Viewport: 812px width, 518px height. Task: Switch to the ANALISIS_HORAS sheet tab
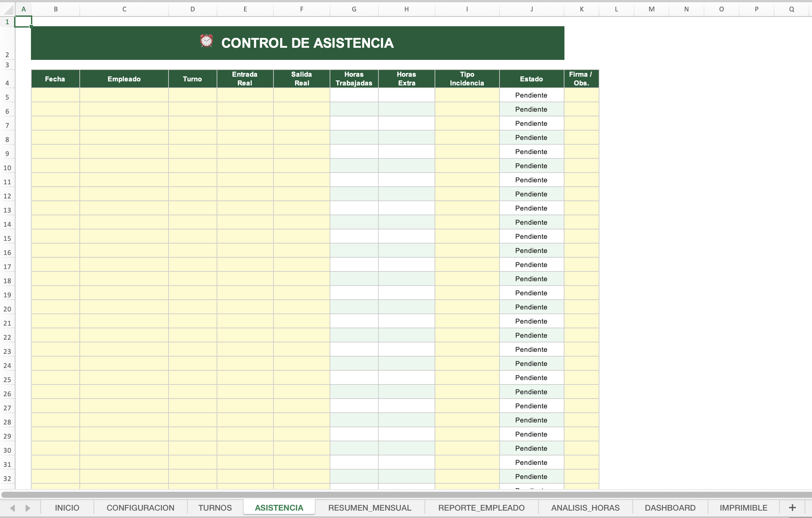[585, 508]
